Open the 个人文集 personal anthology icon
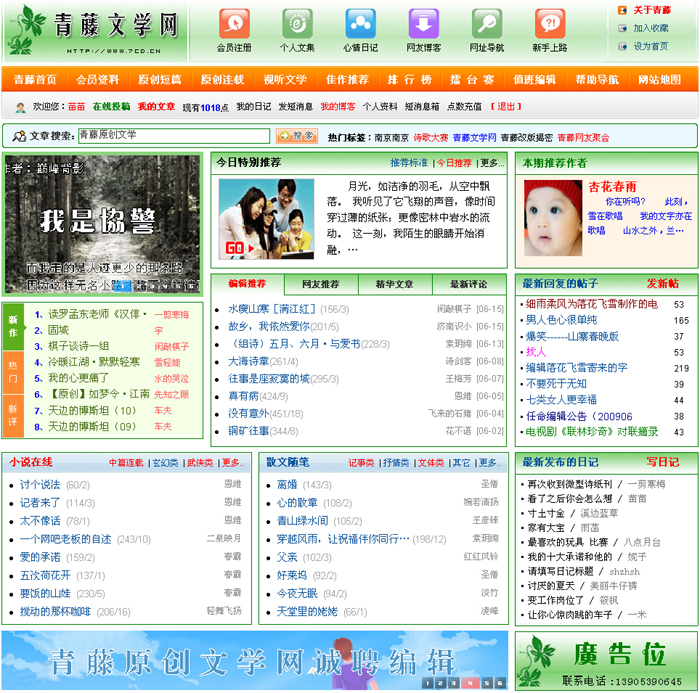 297,24
